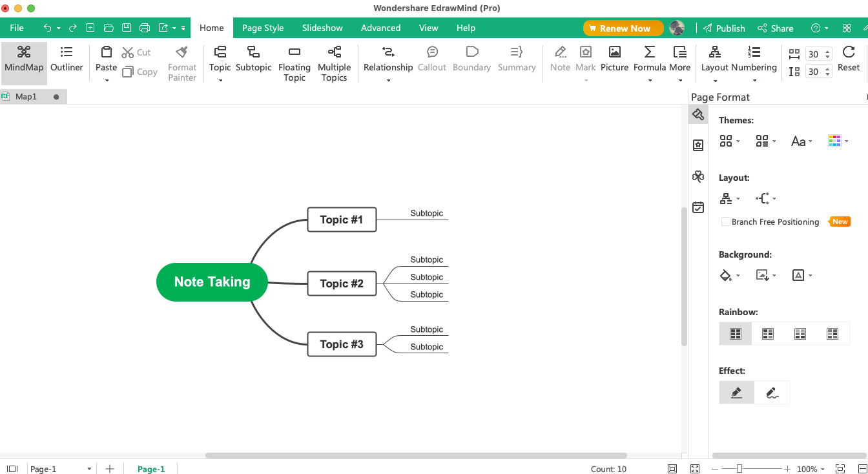The width and height of the screenshot is (868, 474).
Task: Click the Copy tool
Action: tap(139, 72)
